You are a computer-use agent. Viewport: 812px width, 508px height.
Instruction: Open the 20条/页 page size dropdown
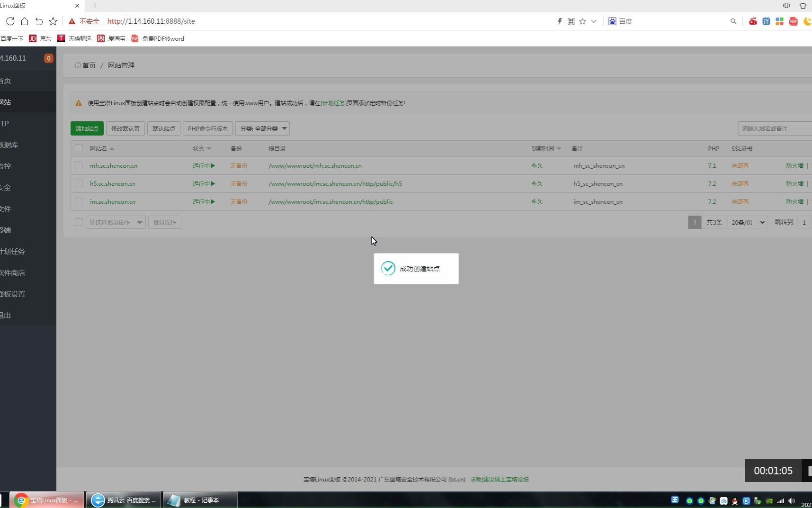point(748,222)
